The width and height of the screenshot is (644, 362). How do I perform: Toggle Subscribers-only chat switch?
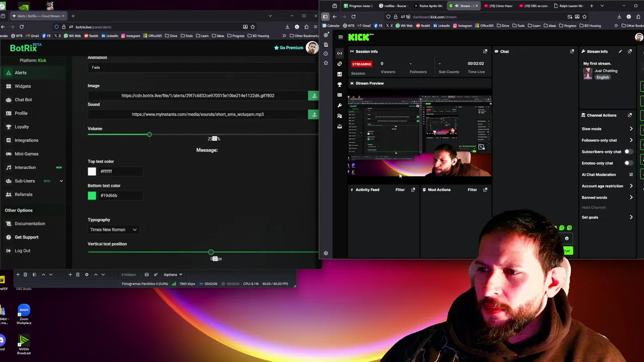coord(628,152)
